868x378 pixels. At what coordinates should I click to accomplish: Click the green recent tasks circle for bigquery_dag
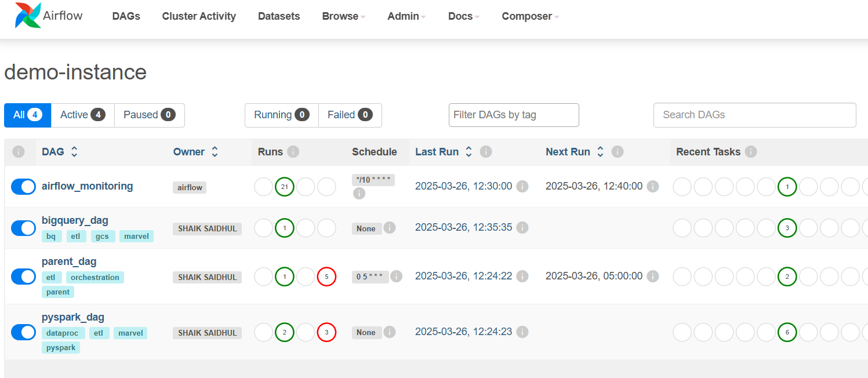(787, 228)
